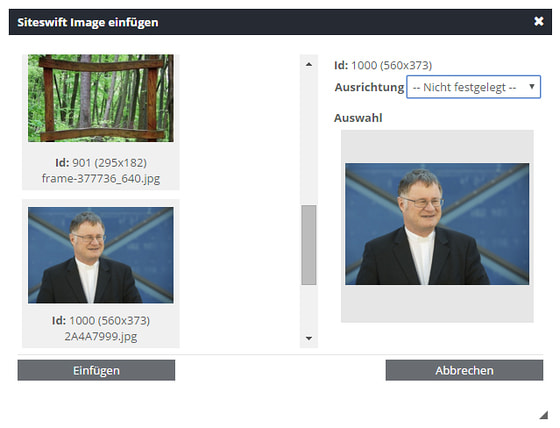Click the scrollbar down arrow
Image resolution: width=560 pixels, height=428 pixels.
(x=309, y=338)
